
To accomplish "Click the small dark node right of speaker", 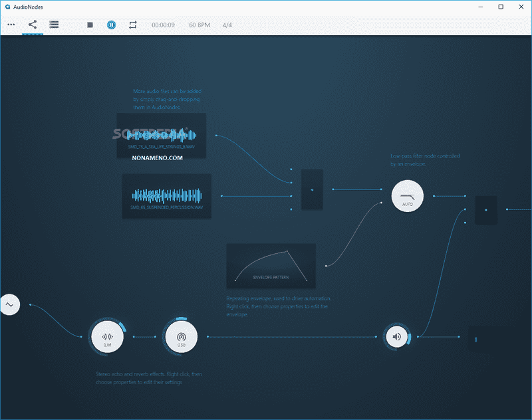I will pos(475,340).
